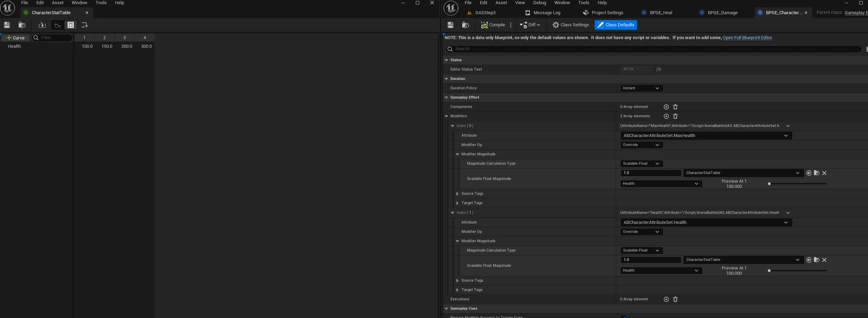Open Asset menu in CharacterStatTable window

[58, 3]
